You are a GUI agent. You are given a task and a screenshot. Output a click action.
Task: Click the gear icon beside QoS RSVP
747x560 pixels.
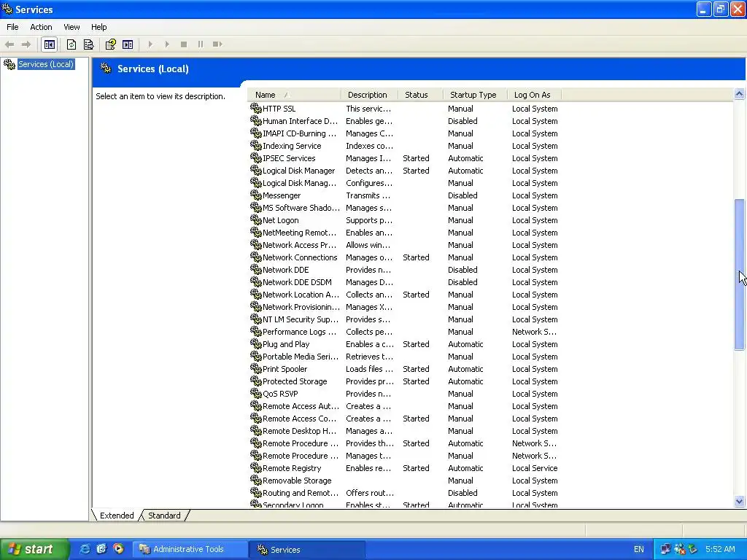pos(256,393)
